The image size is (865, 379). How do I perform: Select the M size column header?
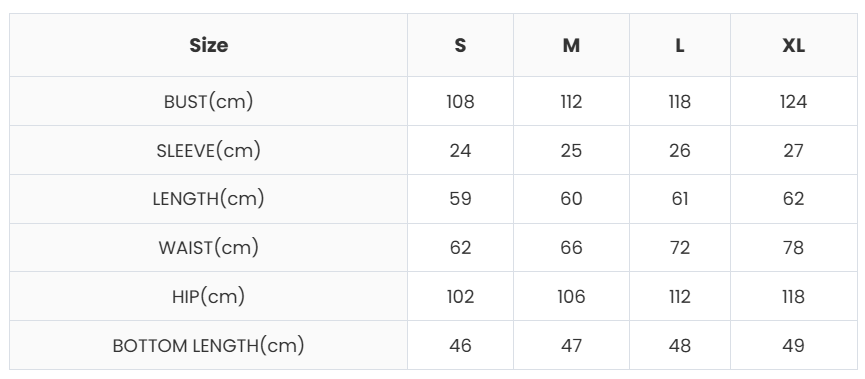pos(571,45)
